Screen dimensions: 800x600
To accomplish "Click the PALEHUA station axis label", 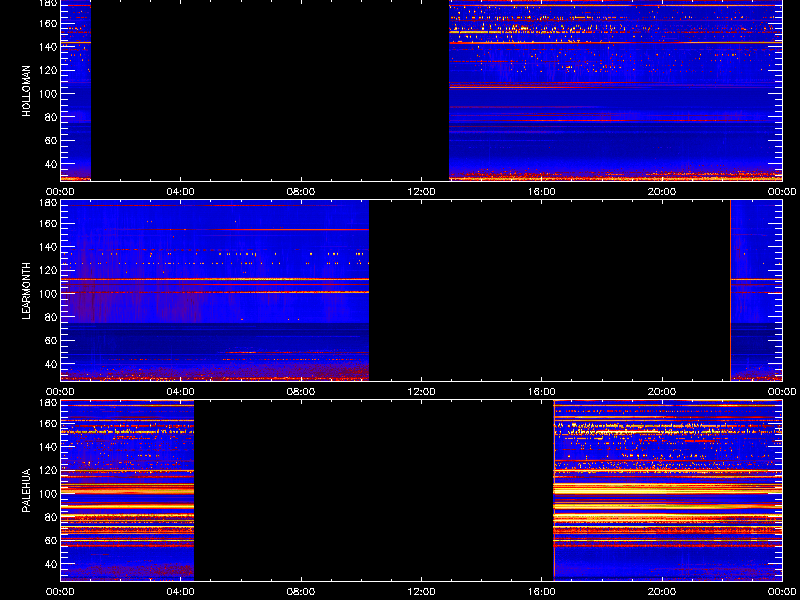I will [x=27, y=490].
